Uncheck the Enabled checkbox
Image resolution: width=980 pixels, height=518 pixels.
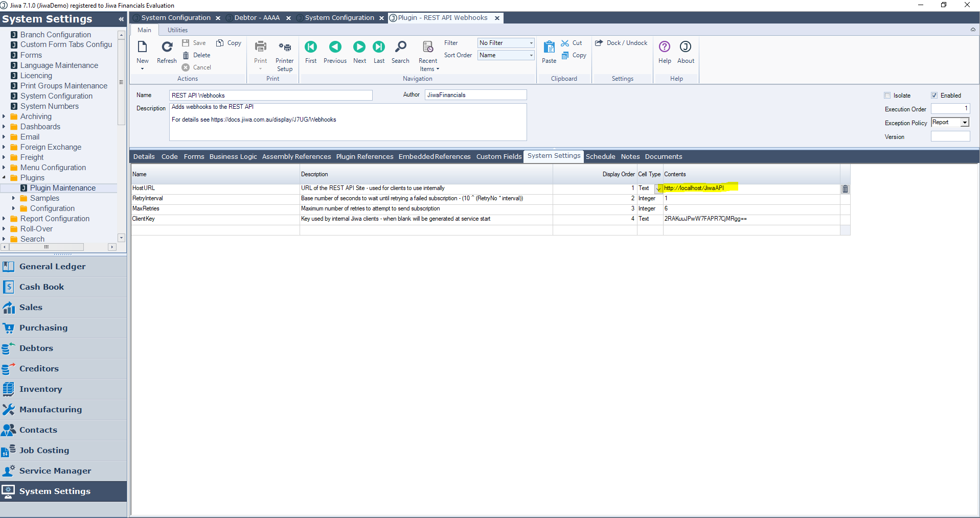coord(934,96)
